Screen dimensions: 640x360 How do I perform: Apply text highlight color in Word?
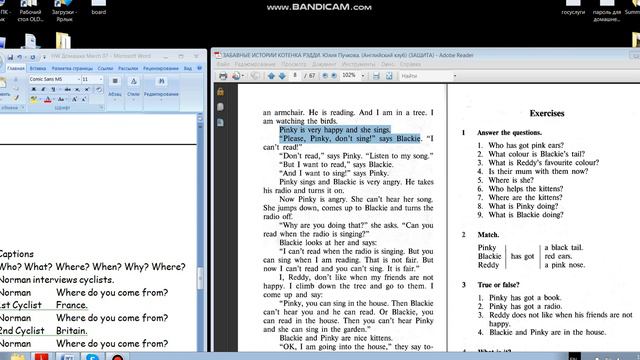click(33, 99)
